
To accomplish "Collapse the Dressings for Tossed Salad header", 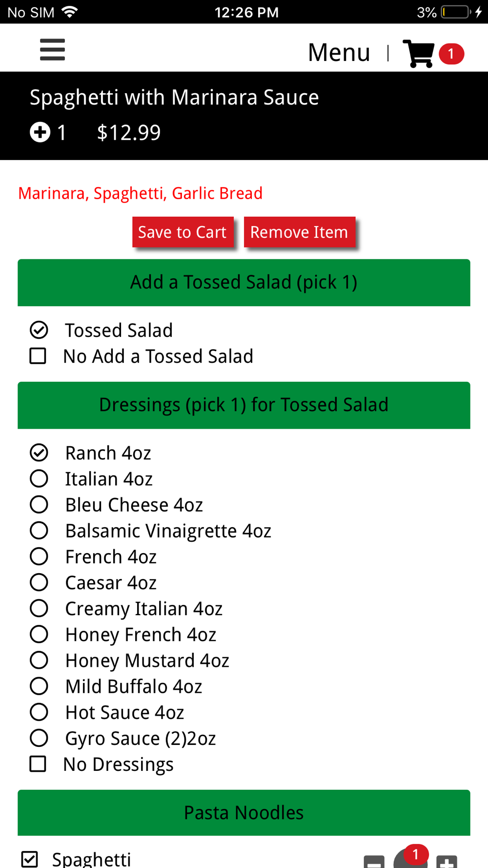I will [244, 405].
